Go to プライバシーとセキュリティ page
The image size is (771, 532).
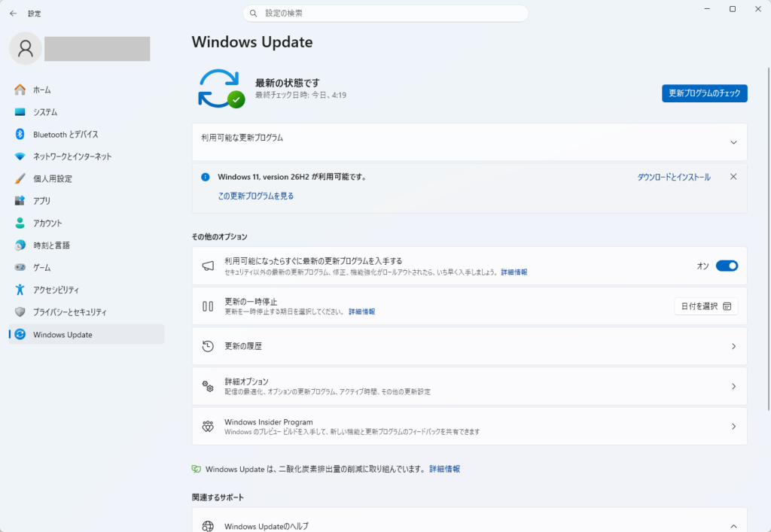[x=87, y=312]
